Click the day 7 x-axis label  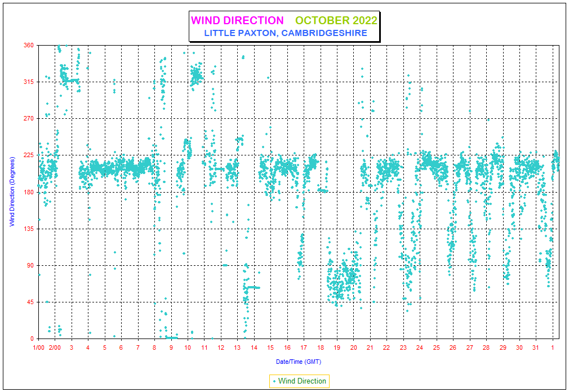pos(138,348)
